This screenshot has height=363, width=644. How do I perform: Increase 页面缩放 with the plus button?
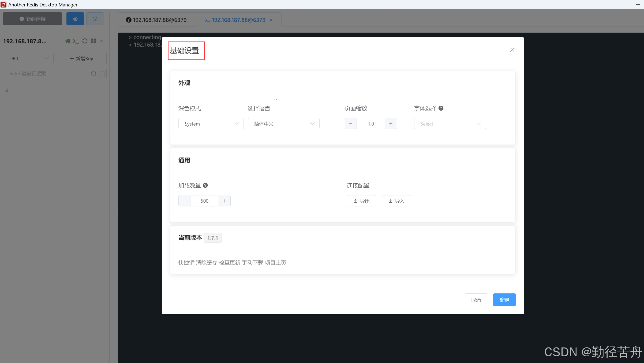pos(391,124)
